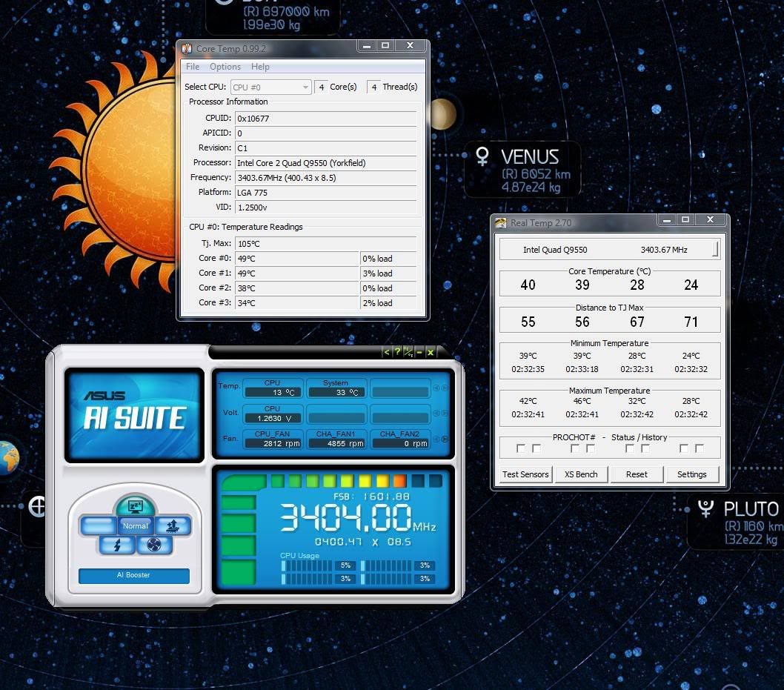Click the CPU_FAN reading 2812 rpm

(273, 443)
